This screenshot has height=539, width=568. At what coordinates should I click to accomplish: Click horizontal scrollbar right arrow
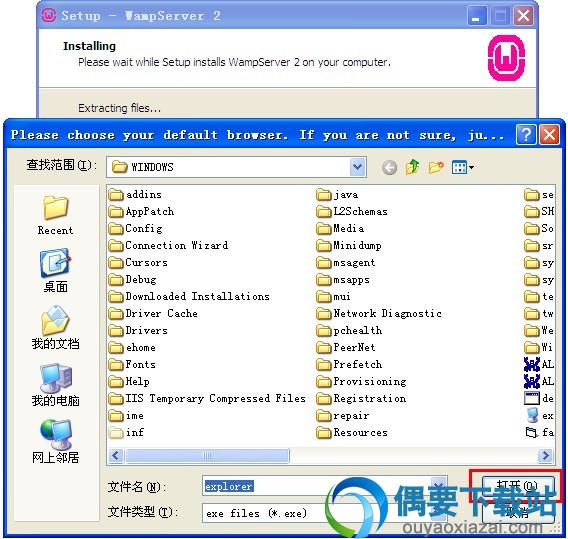coord(546,455)
